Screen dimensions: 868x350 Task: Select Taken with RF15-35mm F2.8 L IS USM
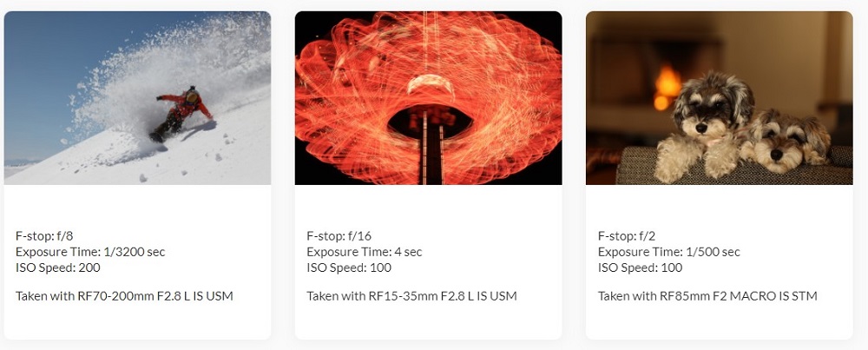click(411, 296)
